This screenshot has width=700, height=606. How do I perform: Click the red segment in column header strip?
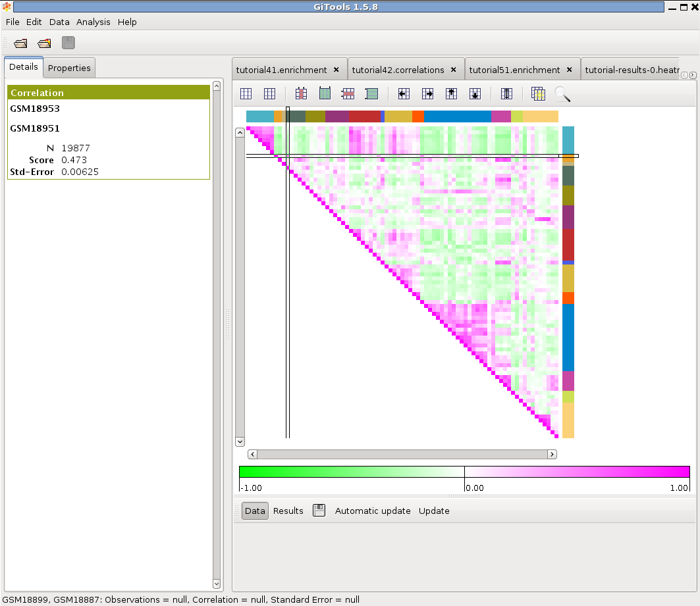pos(365,116)
